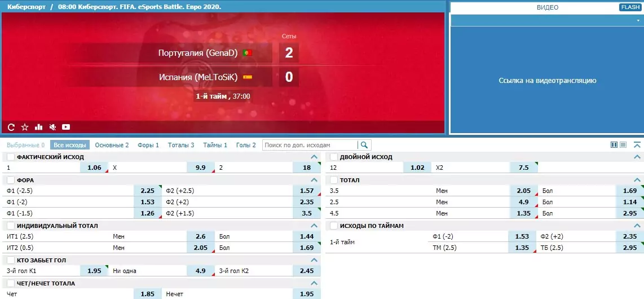The width and height of the screenshot is (644, 299).
Task: Check the Фактический исход checkbox
Action: 11,157
